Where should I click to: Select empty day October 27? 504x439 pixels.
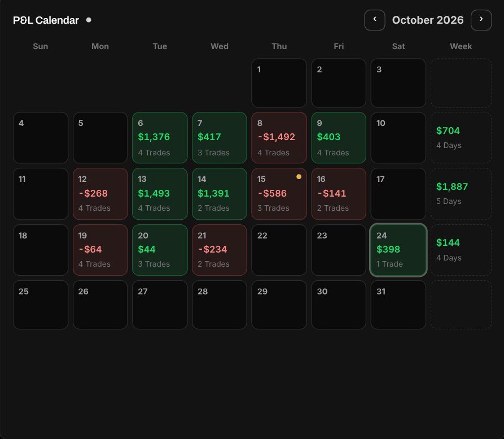[x=160, y=305]
